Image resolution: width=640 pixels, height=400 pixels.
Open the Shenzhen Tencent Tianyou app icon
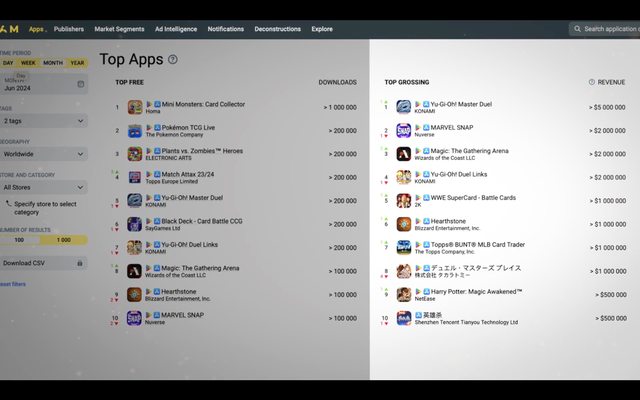404,318
